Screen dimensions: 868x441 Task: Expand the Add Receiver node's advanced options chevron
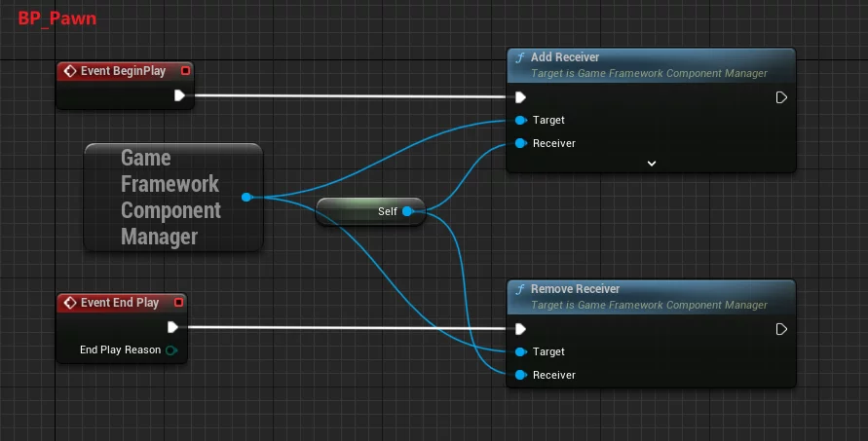[652, 164]
